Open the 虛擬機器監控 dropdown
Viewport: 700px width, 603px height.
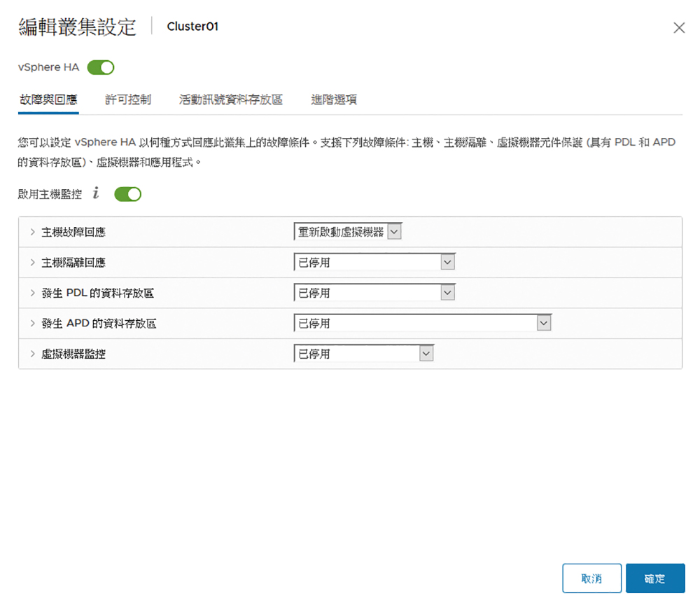pos(364,353)
